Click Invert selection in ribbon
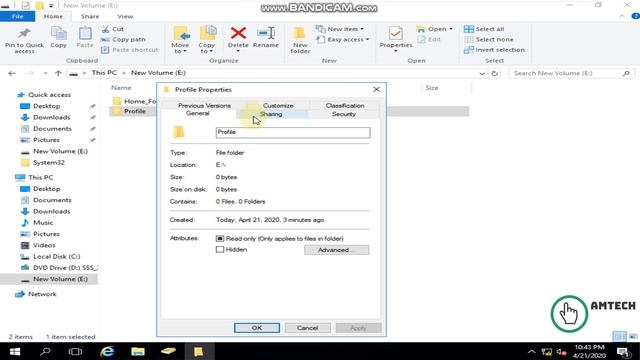This screenshot has height=360, width=640. click(494, 50)
